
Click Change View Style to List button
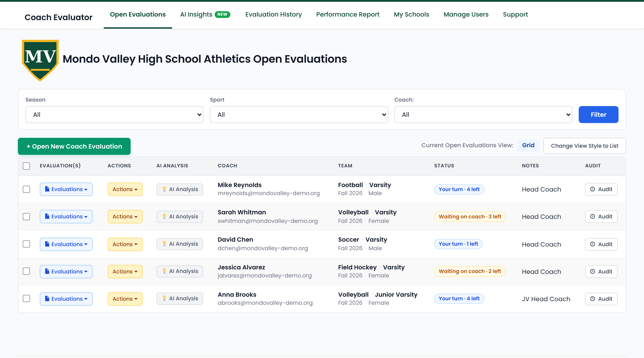(585, 146)
